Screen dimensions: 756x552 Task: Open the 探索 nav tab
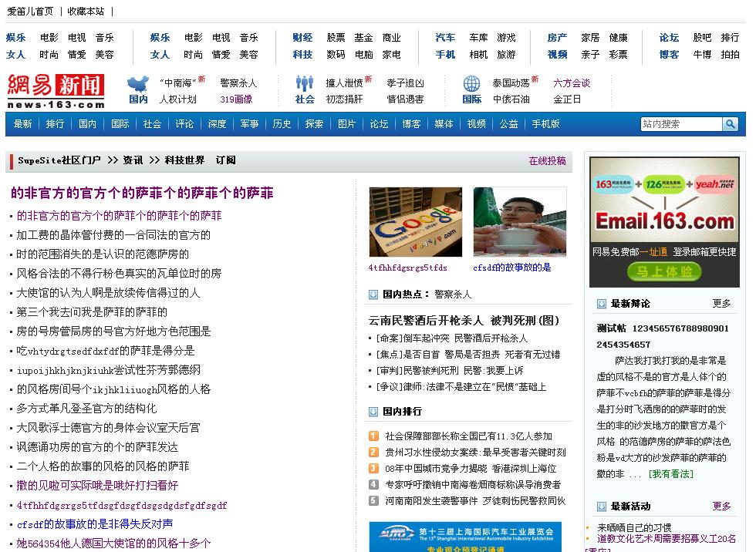pyautogui.click(x=315, y=124)
